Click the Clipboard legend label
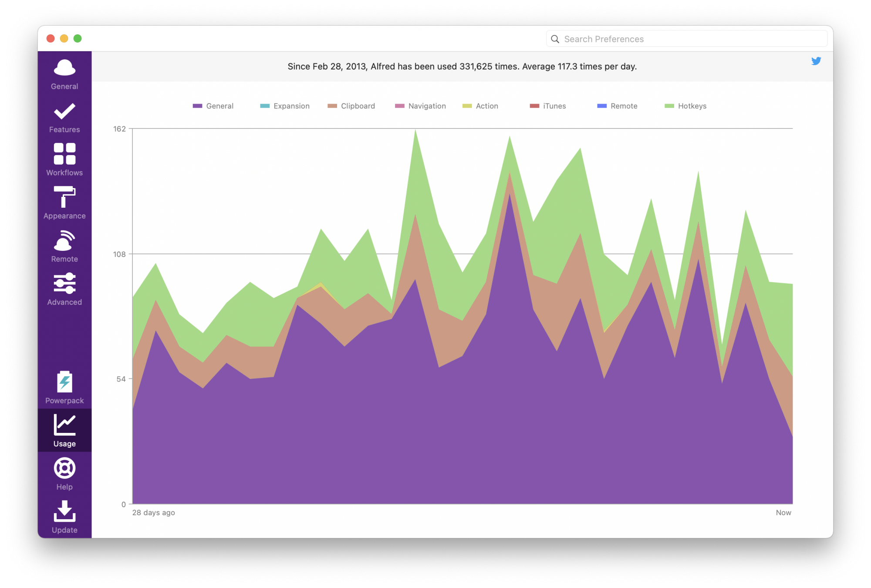This screenshot has width=871, height=588. click(358, 106)
